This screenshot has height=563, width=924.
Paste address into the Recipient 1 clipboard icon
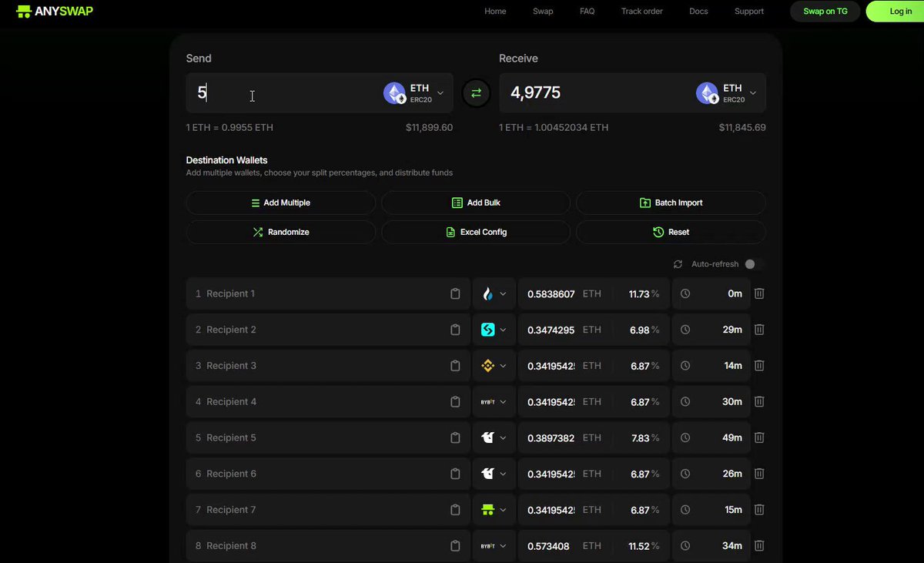click(x=455, y=293)
